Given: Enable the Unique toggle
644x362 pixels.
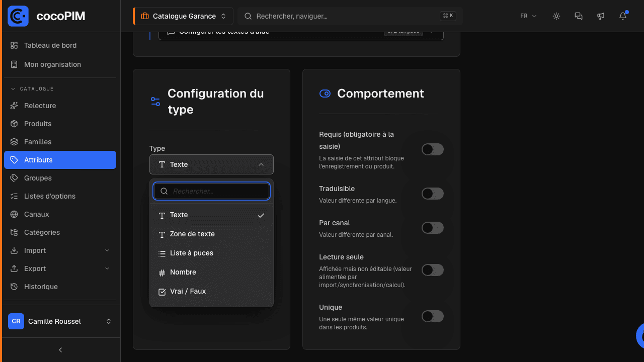Looking at the screenshot, I should (x=433, y=316).
